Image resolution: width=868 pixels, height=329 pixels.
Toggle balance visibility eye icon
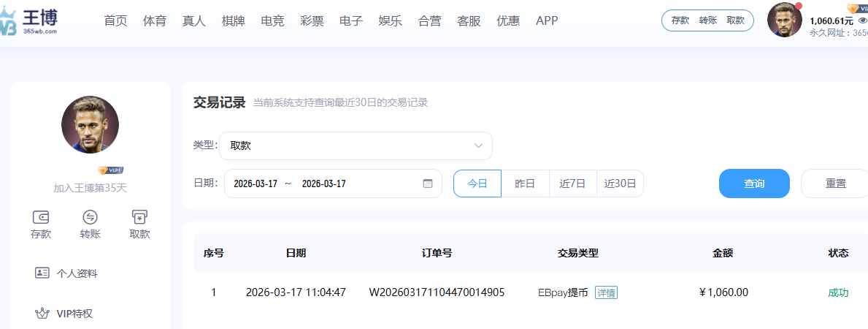pyautogui.click(x=862, y=20)
